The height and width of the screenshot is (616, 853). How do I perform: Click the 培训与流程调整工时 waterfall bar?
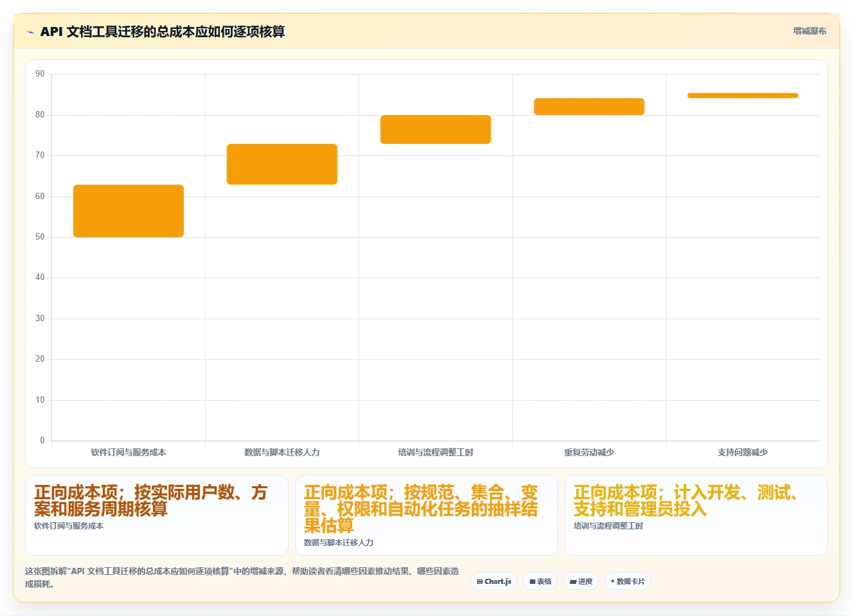click(x=436, y=130)
